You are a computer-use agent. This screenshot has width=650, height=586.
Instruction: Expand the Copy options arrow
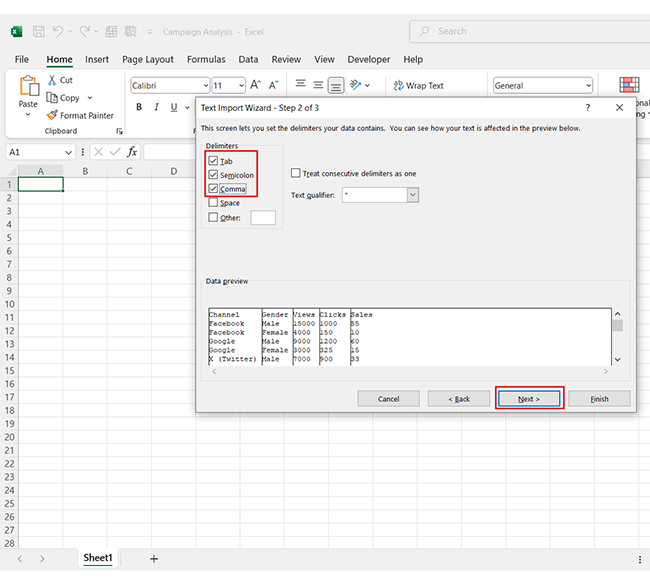pos(90,98)
